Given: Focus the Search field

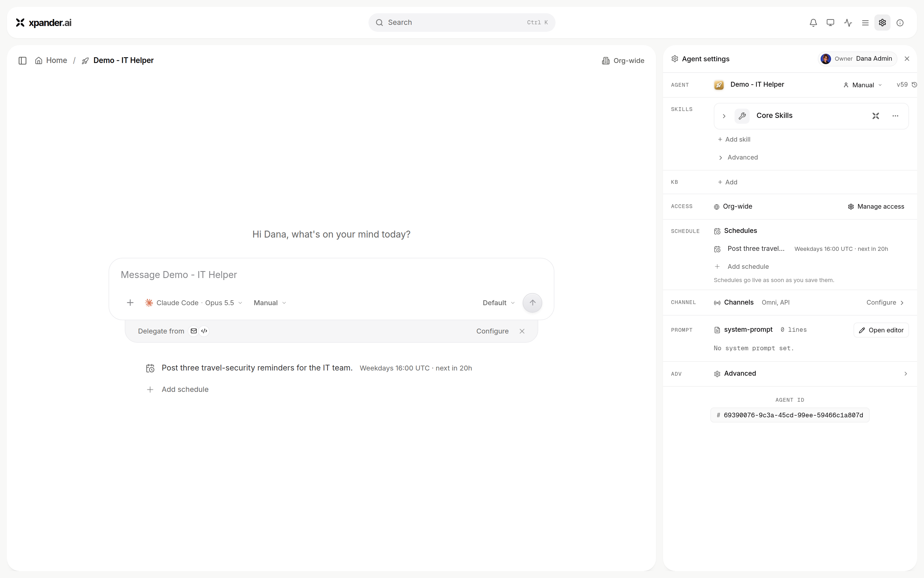Looking at the screenshot, I should [x=462, y=23].
